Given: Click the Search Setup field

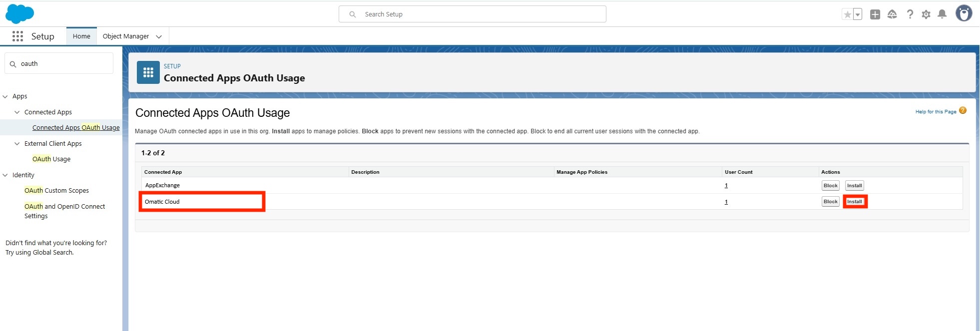Looking at the screenshot, I should pos(473,14).
